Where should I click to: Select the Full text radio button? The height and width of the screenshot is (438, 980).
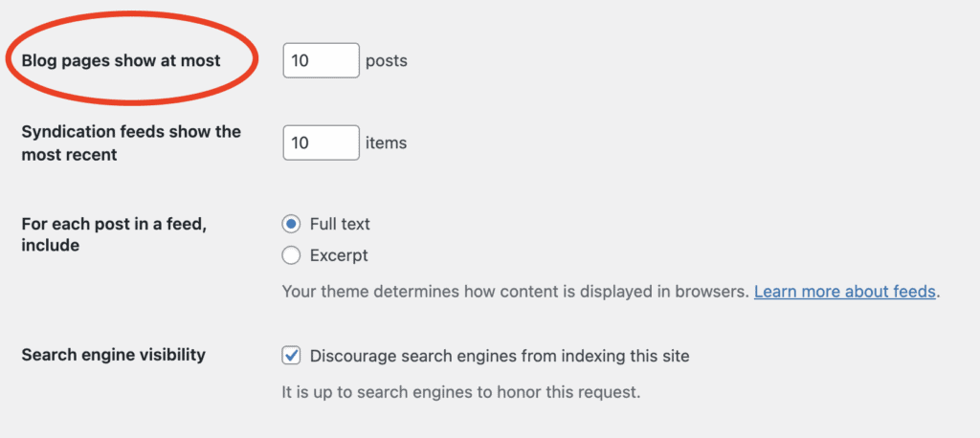[x=291, y=224]
